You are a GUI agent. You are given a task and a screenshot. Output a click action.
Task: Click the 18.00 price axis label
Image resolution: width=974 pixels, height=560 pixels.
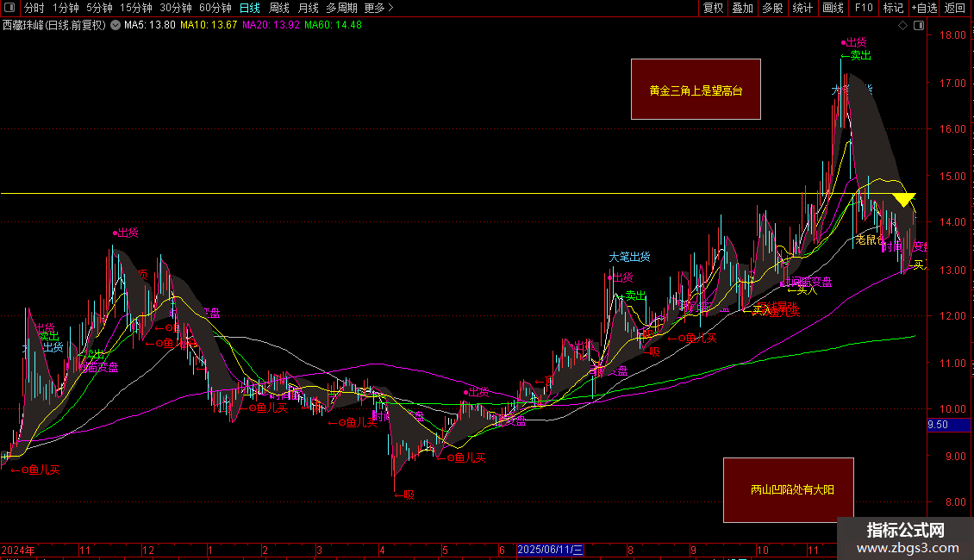click(952, 35)
